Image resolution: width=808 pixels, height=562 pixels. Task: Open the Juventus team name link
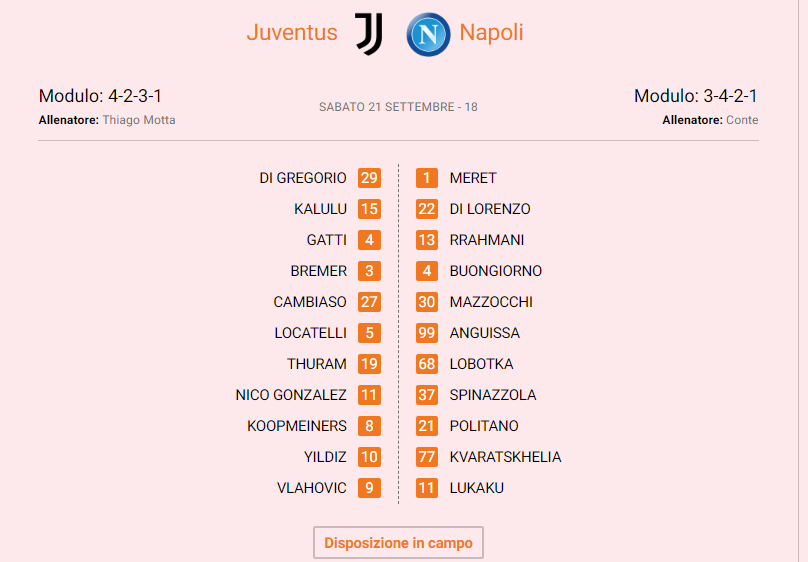(x=292, y=33)
